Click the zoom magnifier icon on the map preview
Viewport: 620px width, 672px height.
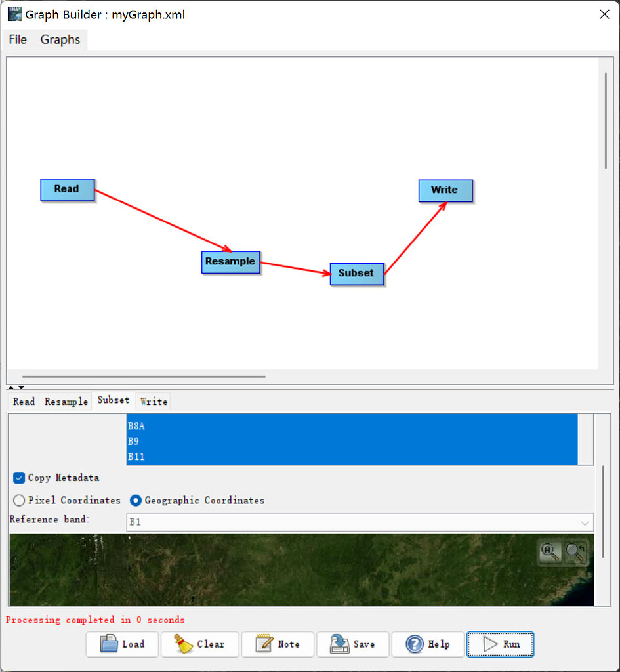point(550,553)
